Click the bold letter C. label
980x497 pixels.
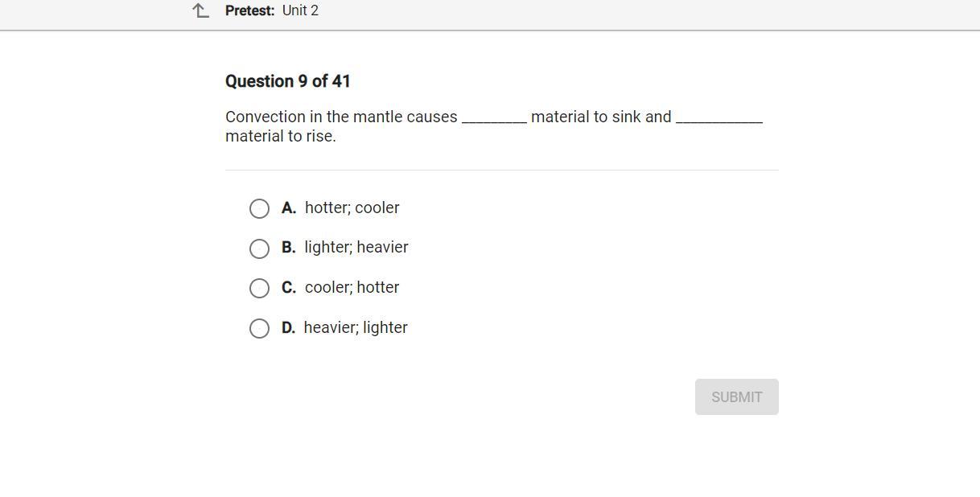click(289, 287)
